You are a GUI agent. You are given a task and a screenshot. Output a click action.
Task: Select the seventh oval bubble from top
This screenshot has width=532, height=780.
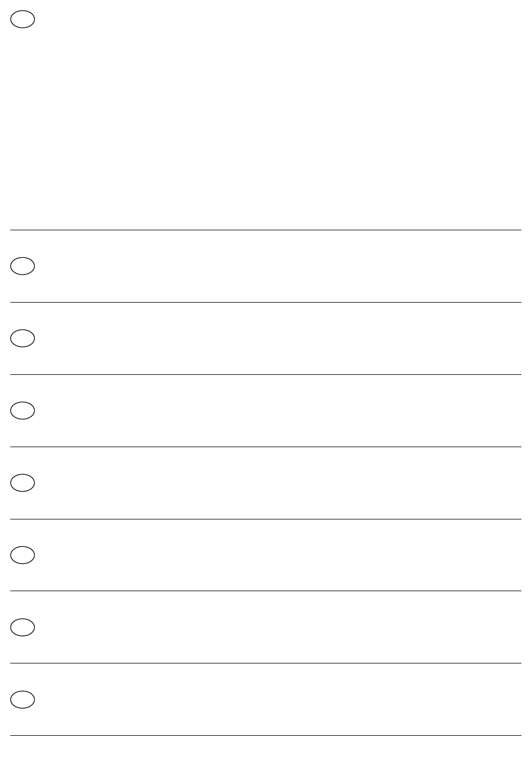pyautogui.click(x=23, y=627)
